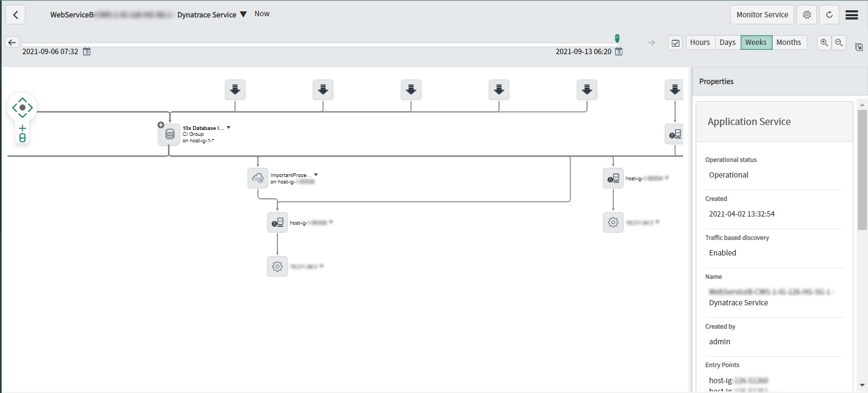Open dropdown of host-ig node below ImportantProce
Image resolution: width=868 pixels, height=393 pixels.
331,222
